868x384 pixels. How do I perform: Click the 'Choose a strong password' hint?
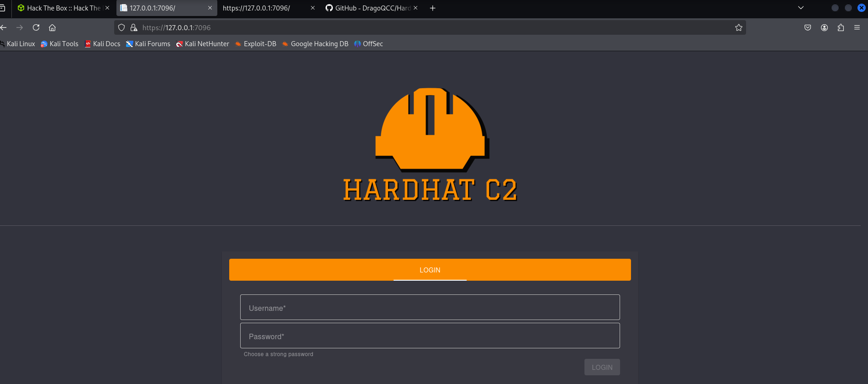[x=279, y=354]
